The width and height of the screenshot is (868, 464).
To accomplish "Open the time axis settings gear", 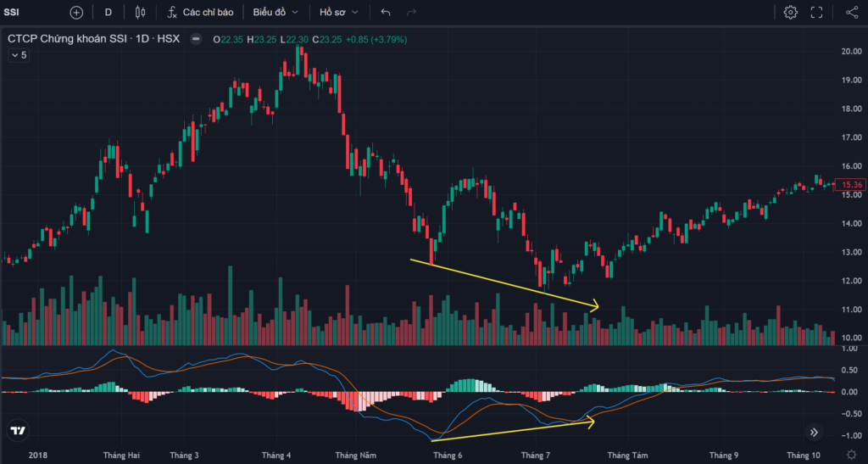I will [852, 456].
